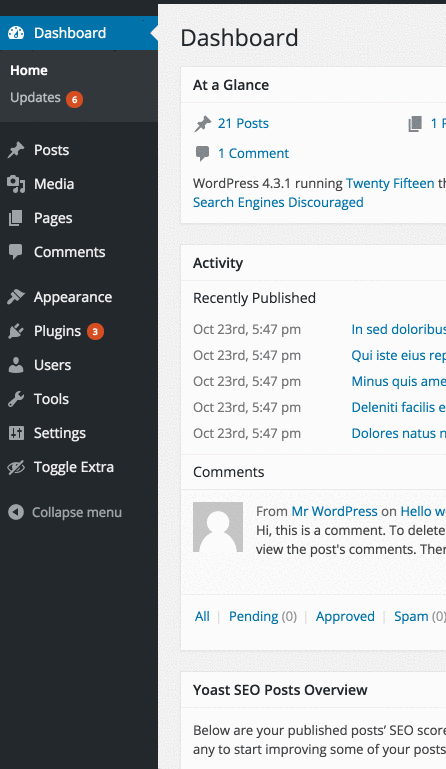This screenshot has height=769, width=446.
Task: Click the Pages icon in sidebar
Action: pos(16,218)
